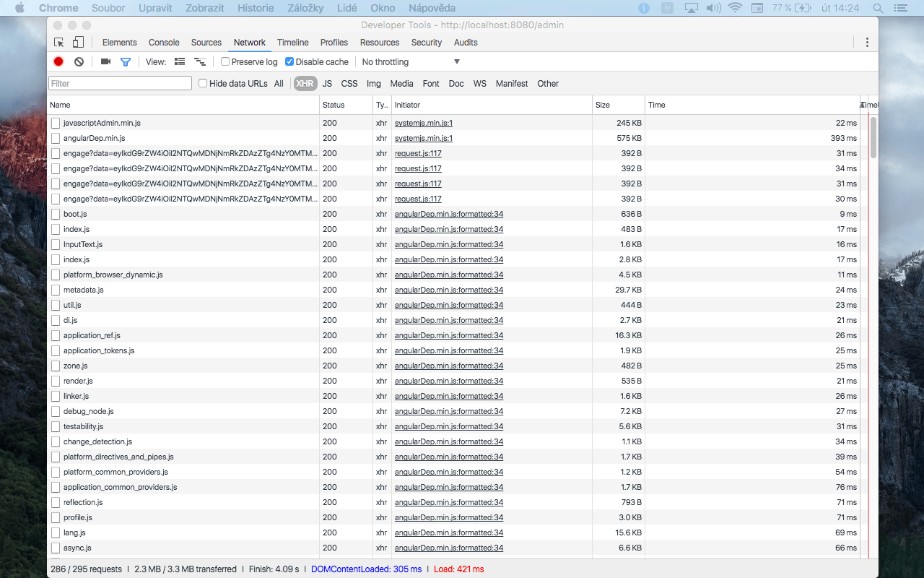Uncheck the Disable cache checkbox

pos(289,62)
